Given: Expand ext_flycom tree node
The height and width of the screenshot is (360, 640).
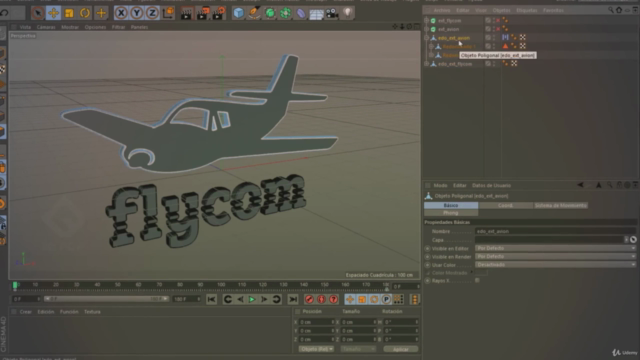Looking at the screenshot, I should coord(427,20).
